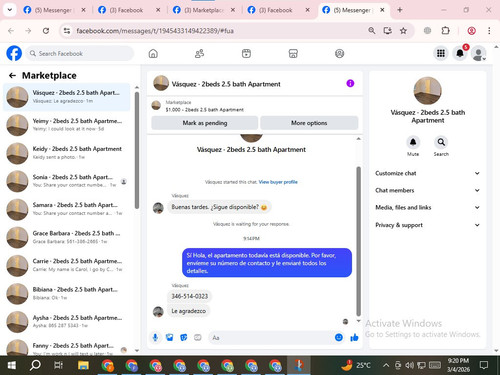The height and width of the screenshot is (375, 500).
Task: Open Aysha apartment conversation
Action: tap(67, 322)
